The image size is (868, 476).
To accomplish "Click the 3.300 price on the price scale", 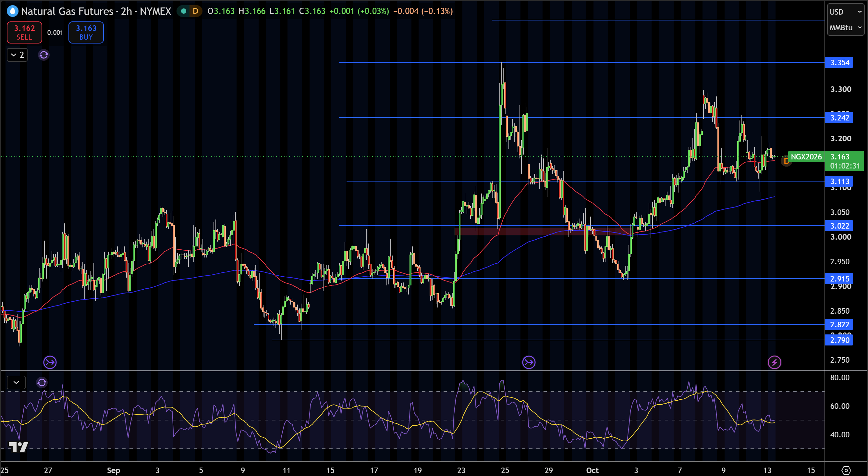I will pos(841,89).
